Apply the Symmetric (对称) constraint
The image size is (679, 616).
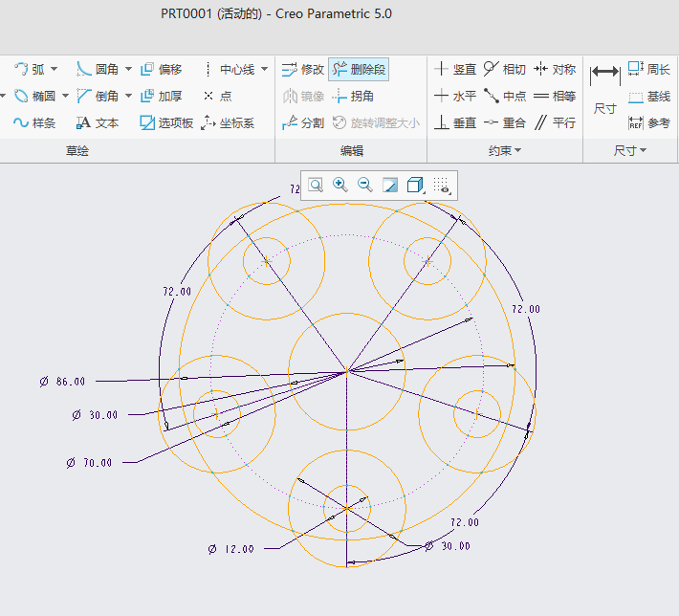click(x=555, y=69)
